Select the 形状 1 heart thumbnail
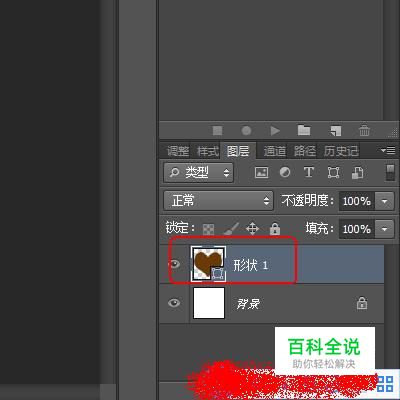The width and height of the screenshot is (400, 400). (x=208, y=264)
